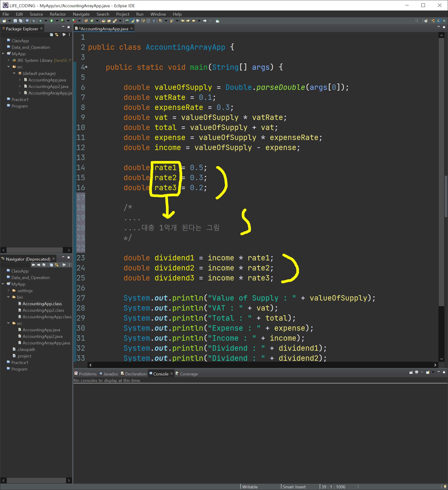Expand JRE System Library node
This screenshot has width=448, height=490.
pyautogui.click(x=9, y=60)
